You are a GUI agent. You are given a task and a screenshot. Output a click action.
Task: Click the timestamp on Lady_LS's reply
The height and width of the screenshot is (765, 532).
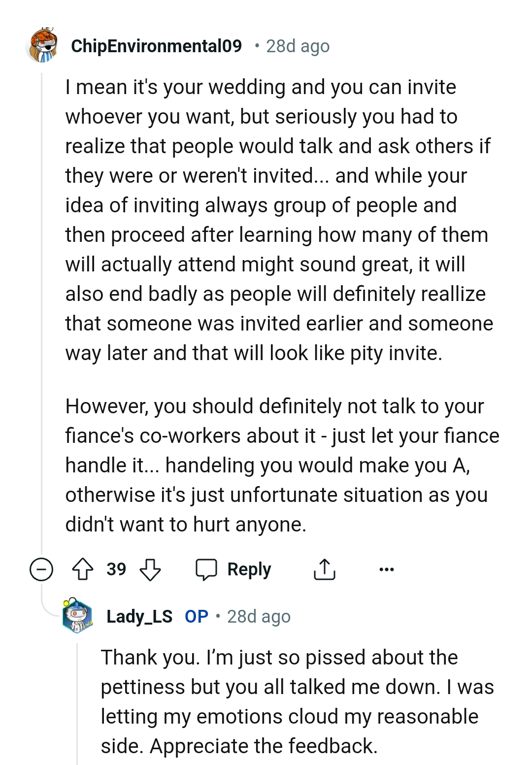click(259, 617)
